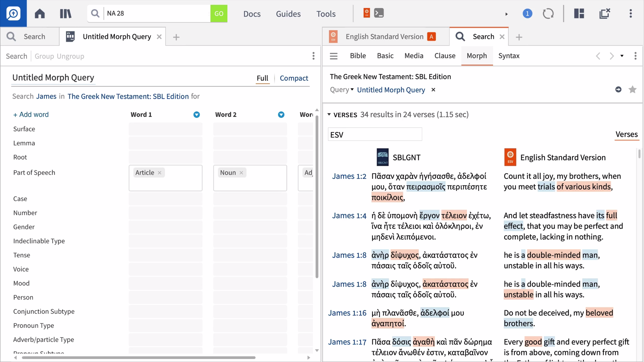Select the Syntax search type
Screen dimensions: 644x362
pyautogui.click(x=509, y=56)
